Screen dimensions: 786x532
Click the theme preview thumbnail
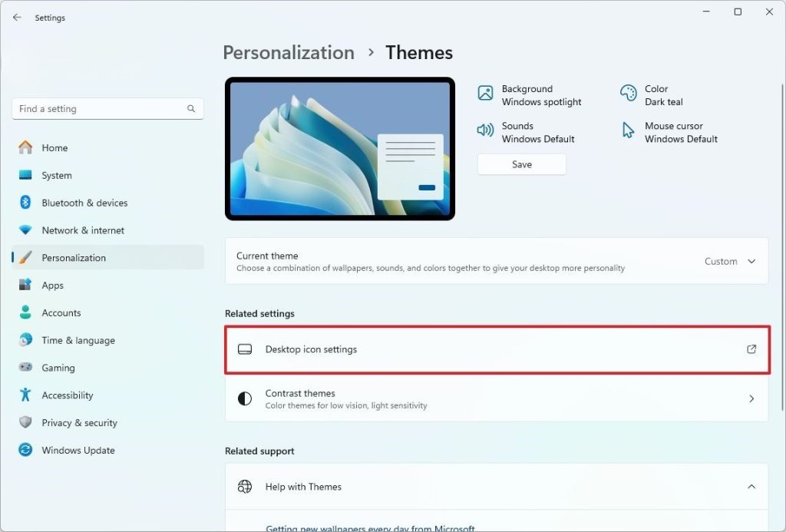pyautogui.click(x=340, y=149)
